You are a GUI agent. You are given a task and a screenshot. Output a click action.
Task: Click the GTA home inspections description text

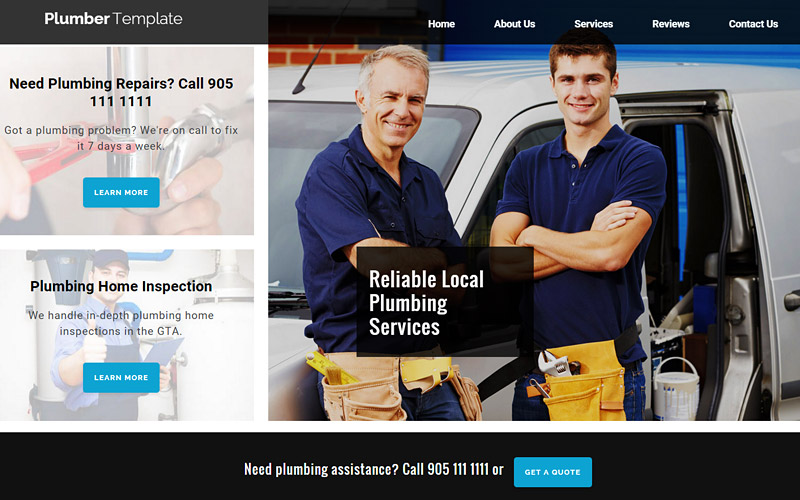(x=121, y=323)
